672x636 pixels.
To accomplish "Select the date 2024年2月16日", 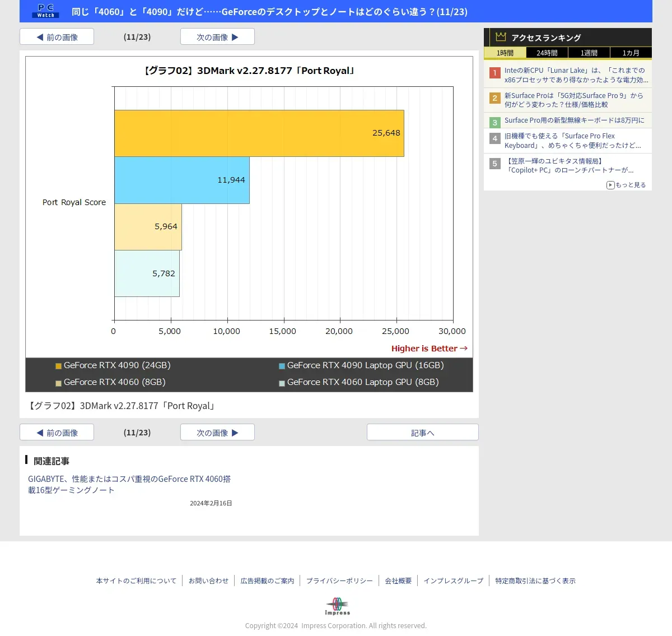I will click(211, 503).
